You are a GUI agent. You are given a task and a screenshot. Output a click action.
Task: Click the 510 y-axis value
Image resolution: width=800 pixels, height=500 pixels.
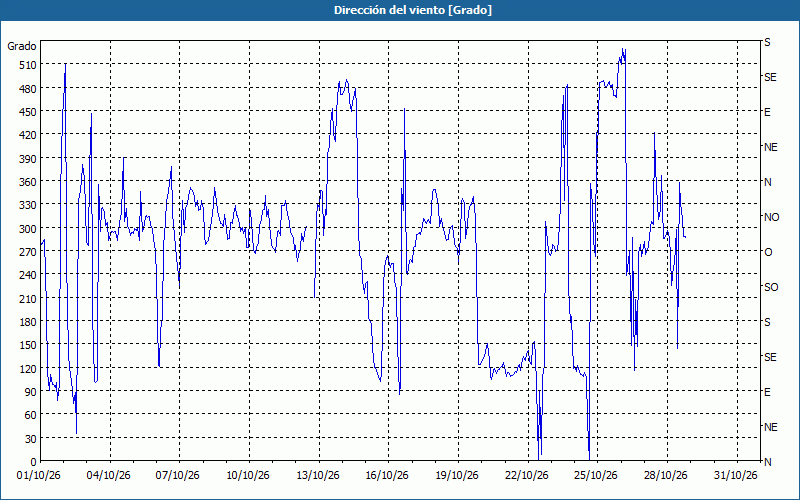(28, 65)
